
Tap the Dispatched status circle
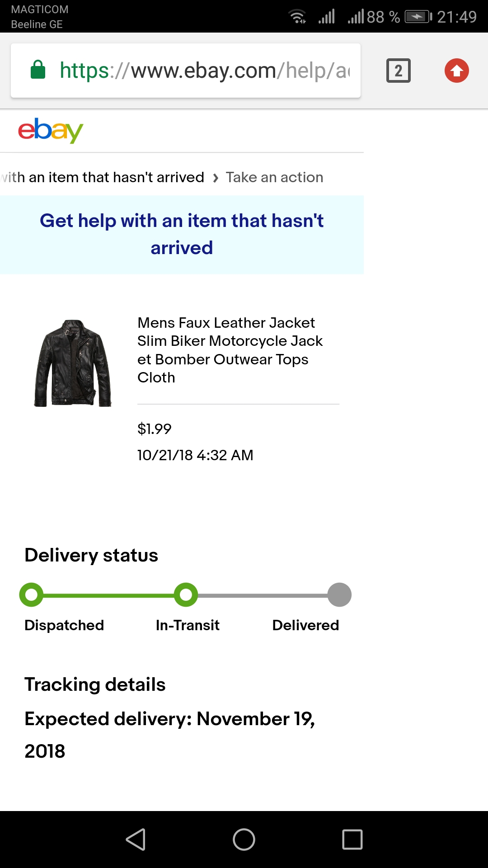click(31, 595)
